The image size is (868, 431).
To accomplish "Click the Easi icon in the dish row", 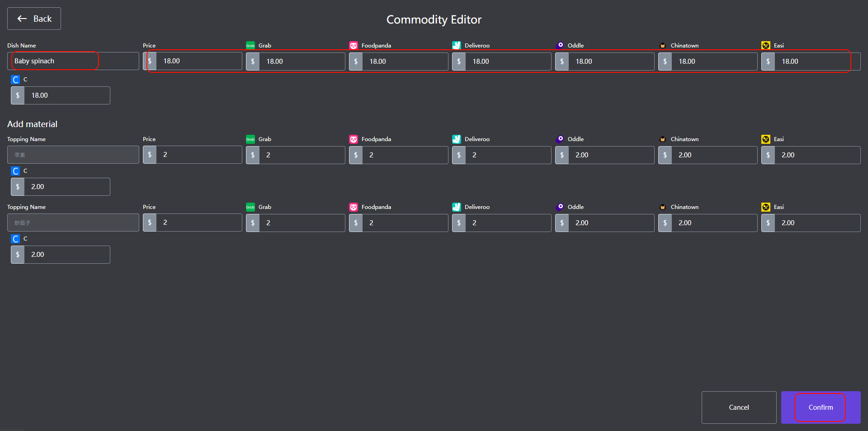I will (x=765, y=46).
